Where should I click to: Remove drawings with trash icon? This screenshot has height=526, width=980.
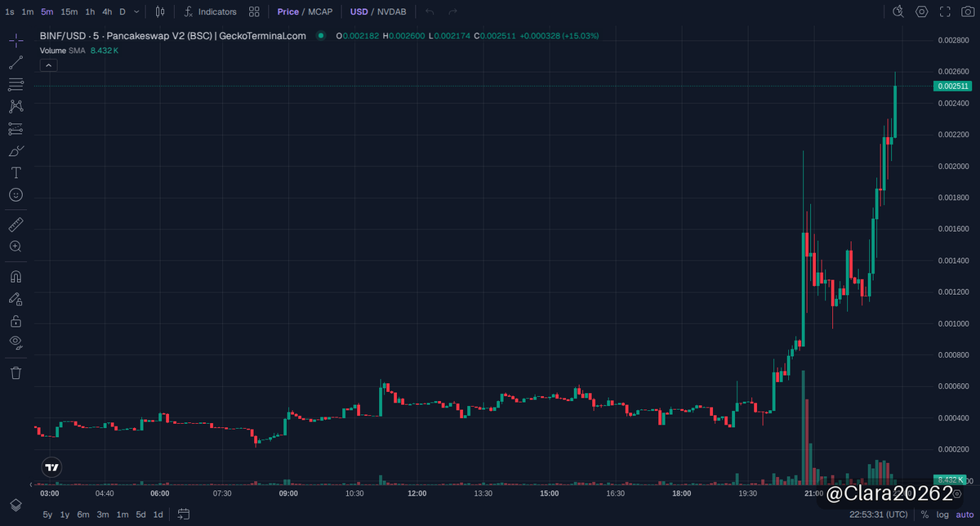(16, 372)
